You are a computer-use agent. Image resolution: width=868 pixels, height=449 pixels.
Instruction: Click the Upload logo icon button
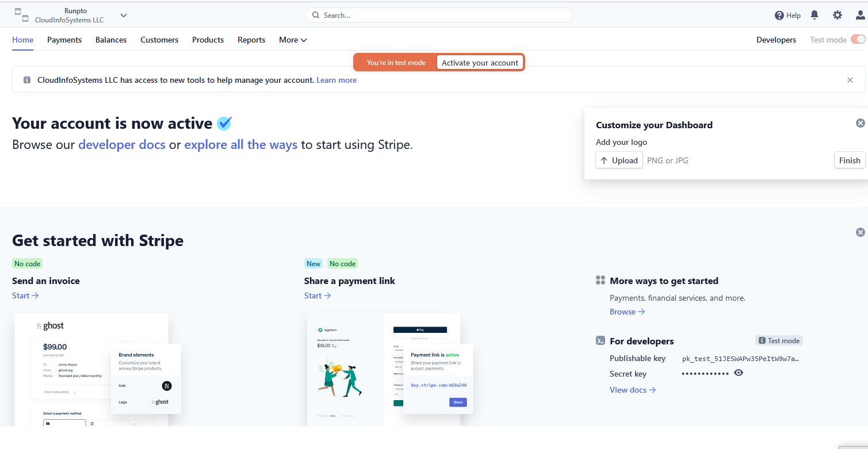(x=619, y=160)
